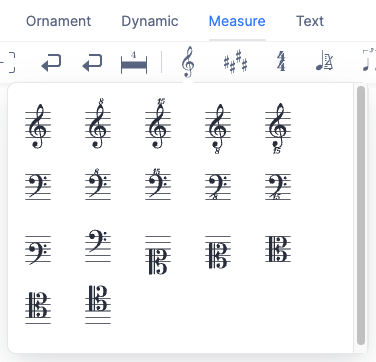Open the 4/4 time signature tool
Viewport: 376px width, 362px height.
tap(281, 62)
